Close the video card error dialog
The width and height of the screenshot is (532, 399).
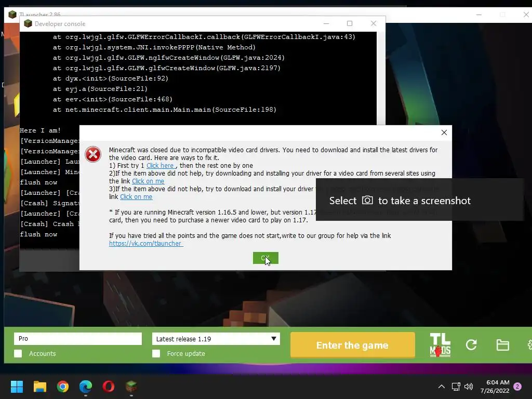coord(444,132)
